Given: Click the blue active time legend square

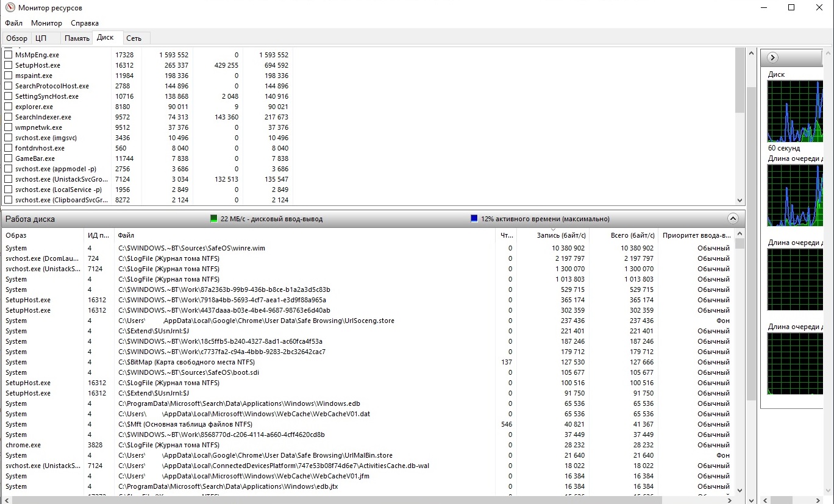Looking at the screenshot, I should click(474, 219).
